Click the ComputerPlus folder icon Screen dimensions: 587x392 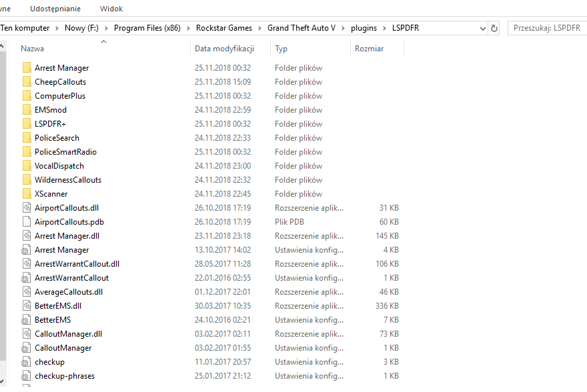tap(27, 96)
